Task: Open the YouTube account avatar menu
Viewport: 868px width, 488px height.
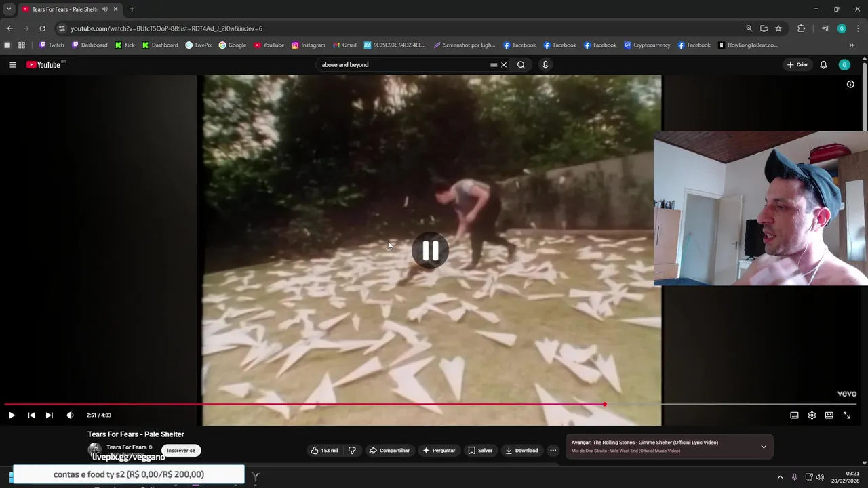Action: click(x=844, y=65)
